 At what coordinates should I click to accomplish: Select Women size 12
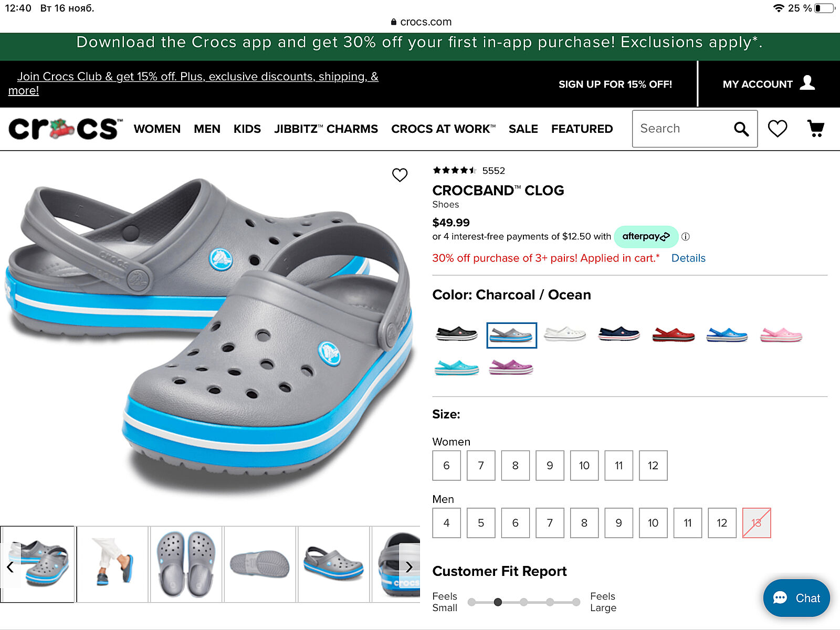point(653,465)
